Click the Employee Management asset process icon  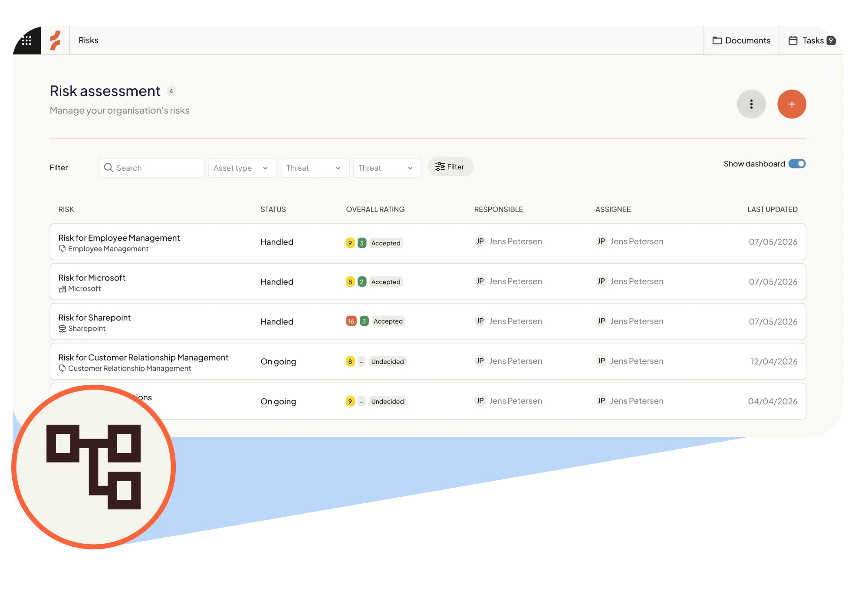[x=62, y=249]
